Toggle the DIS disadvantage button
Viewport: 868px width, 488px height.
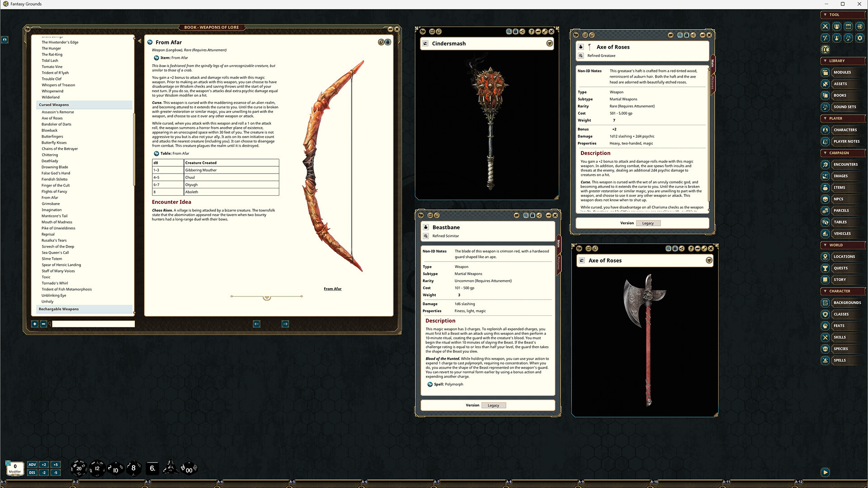[32, 473]
